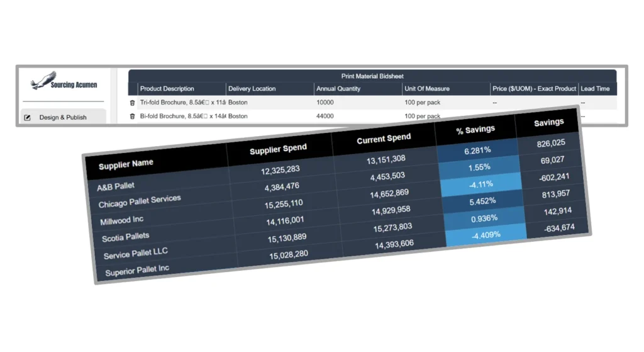The image size is (644, 352).
Task: Click the 15,130,889 supplier spend value
Action: (287, 237)
